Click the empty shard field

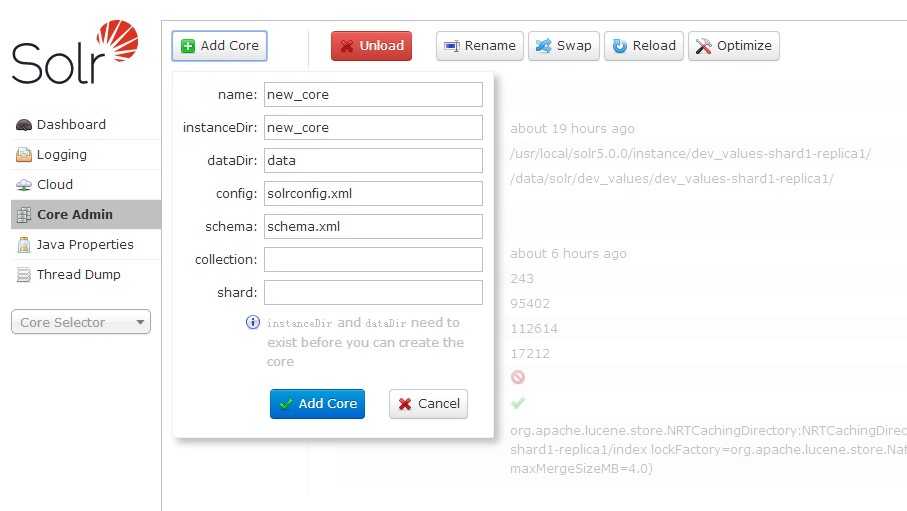pos(373,292)
